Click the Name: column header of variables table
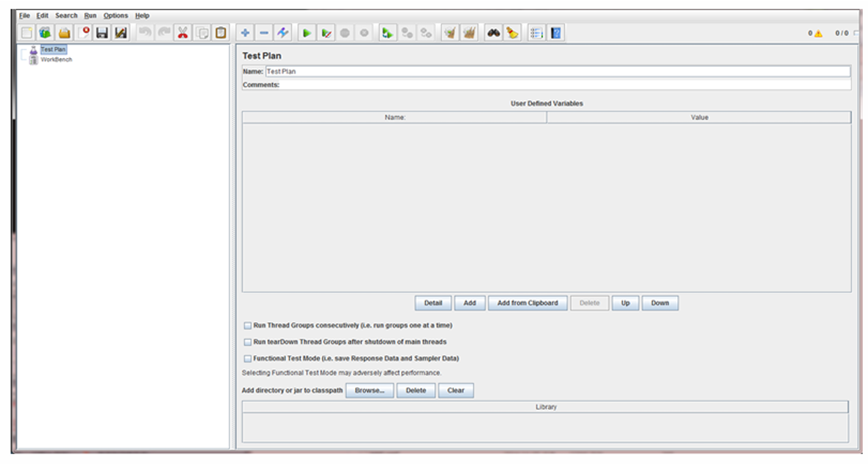Image resolution: width=868 pixels, height=465 pixels. [395, 118]
